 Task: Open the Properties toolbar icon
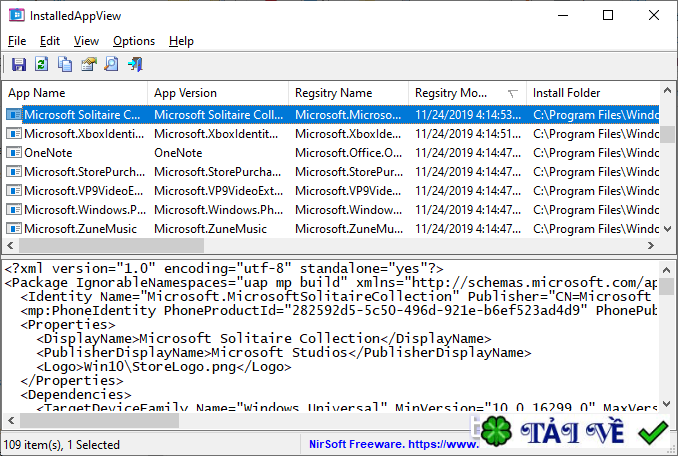point(89,64)
